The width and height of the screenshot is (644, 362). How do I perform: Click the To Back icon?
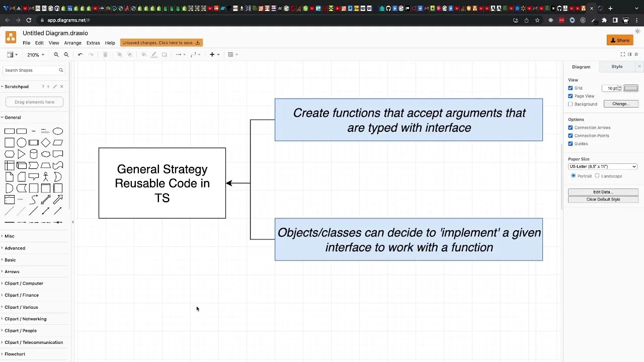pyautogui.click(x=129, y=55)
